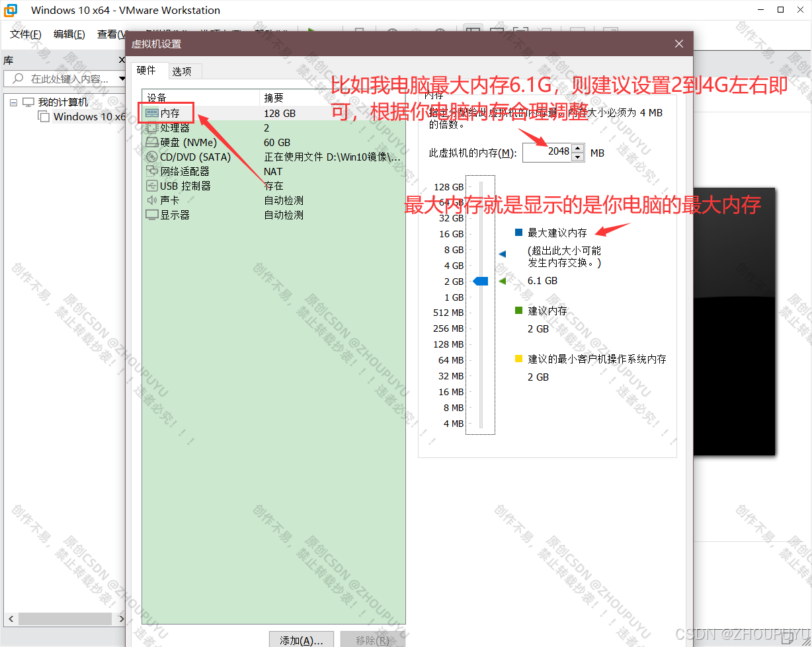
Task: Click the library search magnifier icon
Action: (18, 79)
